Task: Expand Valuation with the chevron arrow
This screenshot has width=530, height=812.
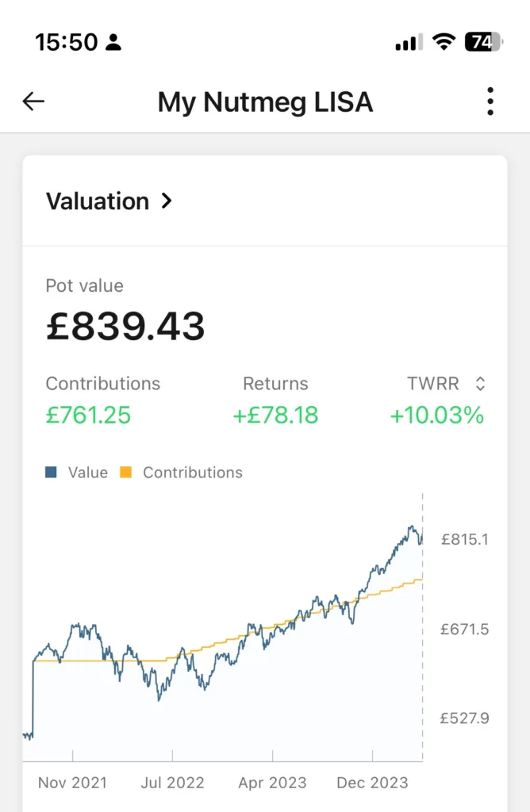Action: pos(167,201)
